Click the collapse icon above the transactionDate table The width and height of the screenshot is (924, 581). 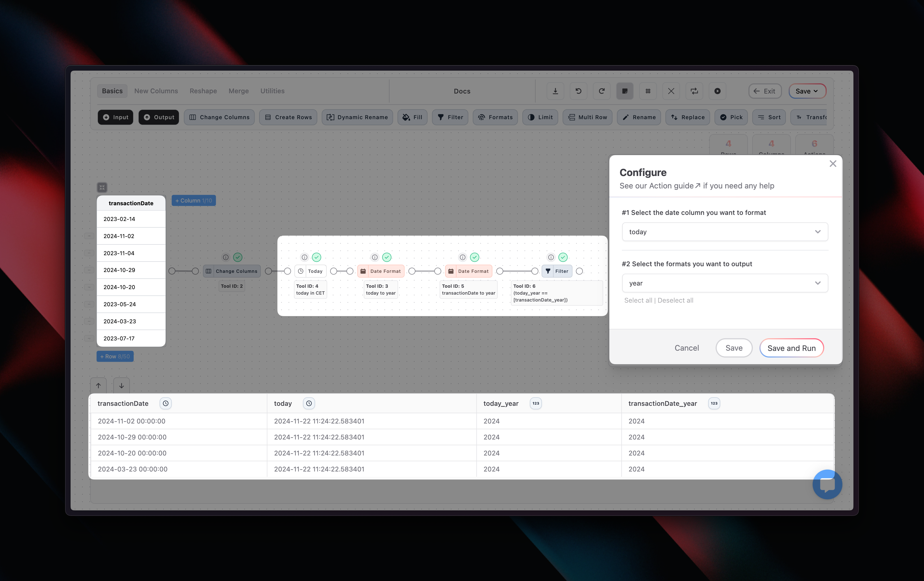click(x=102, y=187)
